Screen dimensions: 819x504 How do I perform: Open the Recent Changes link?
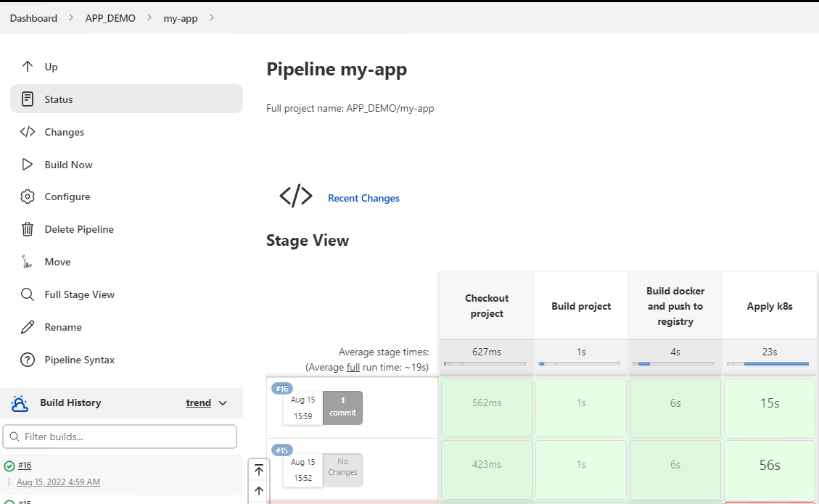click(x=363, y=198)
